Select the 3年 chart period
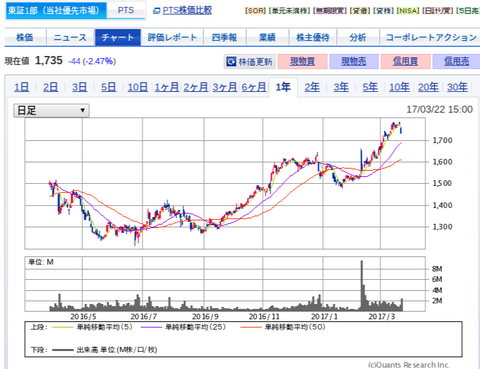The image size is (480, 369). click(x=341, y=87)
